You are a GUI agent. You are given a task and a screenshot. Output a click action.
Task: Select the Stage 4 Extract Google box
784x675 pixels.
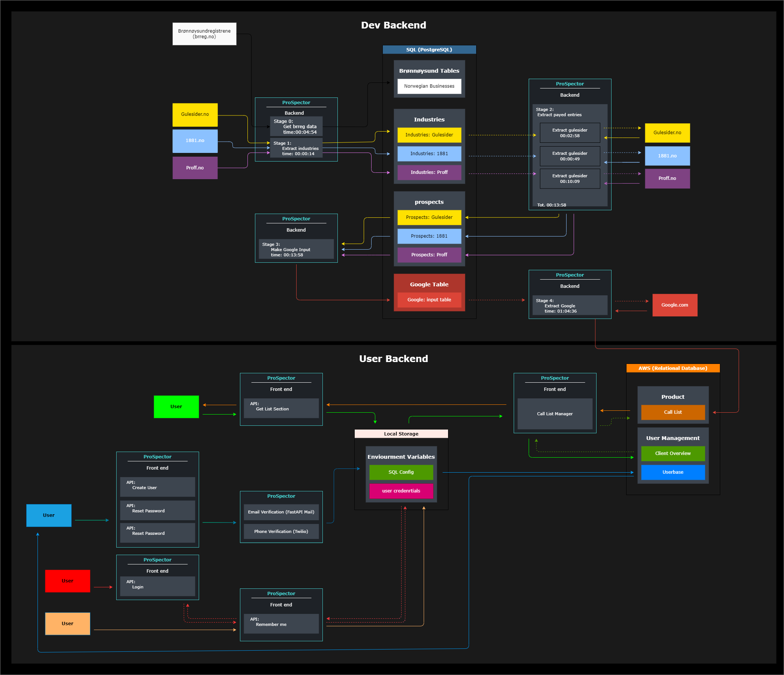(570, 305)
